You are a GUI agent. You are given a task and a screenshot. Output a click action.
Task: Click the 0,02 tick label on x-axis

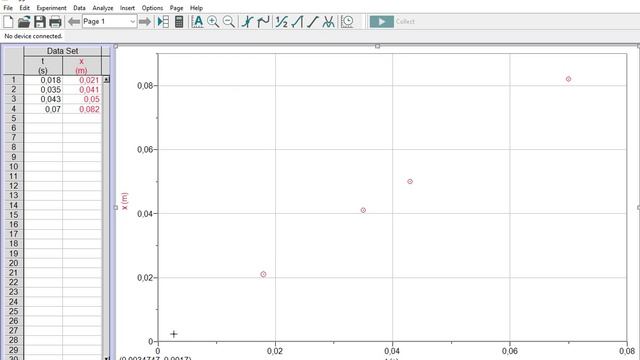pyautogui.click(x=275, y=351)
